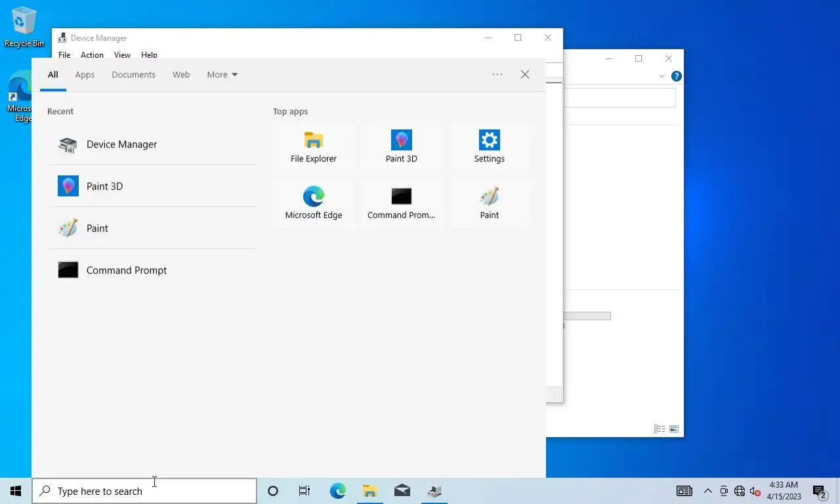840x504 pixels.
Task: Open the notifications action center
Action: click(820, 491)
